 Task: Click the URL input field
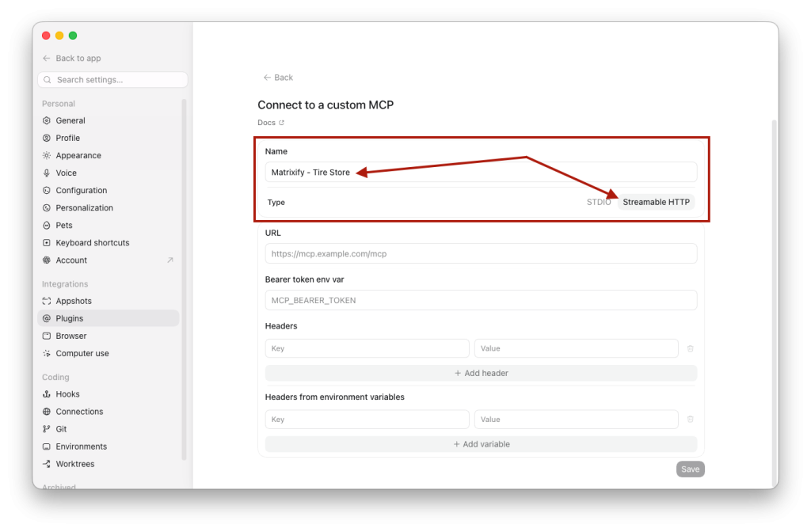click(481, 254)
